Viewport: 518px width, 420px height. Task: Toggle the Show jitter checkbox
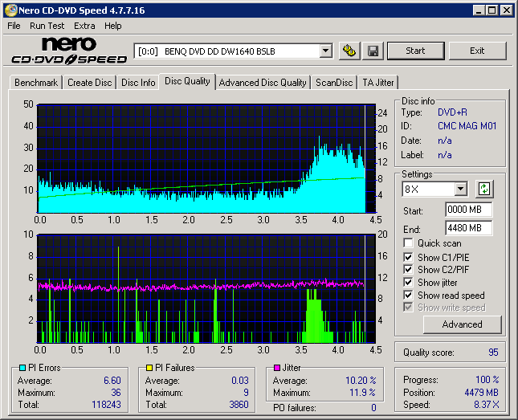409,283
